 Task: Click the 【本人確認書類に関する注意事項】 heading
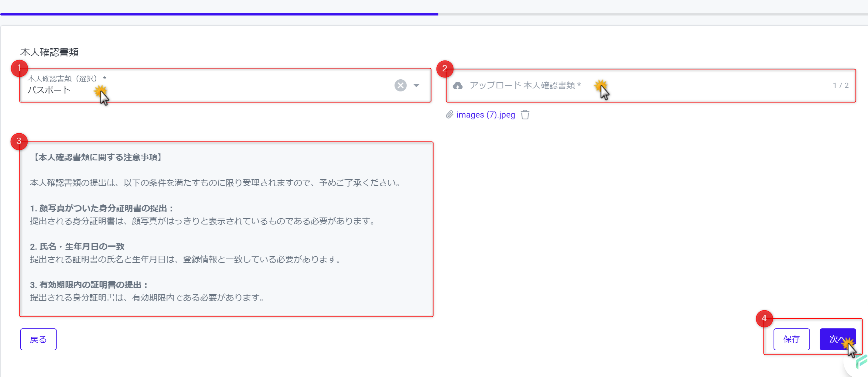point(98,157)
